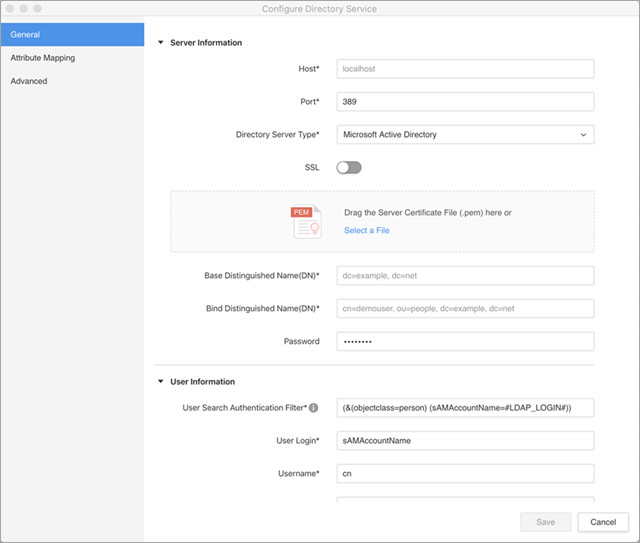
Task: Collapse the User Information section
Action: click(161, 381)
